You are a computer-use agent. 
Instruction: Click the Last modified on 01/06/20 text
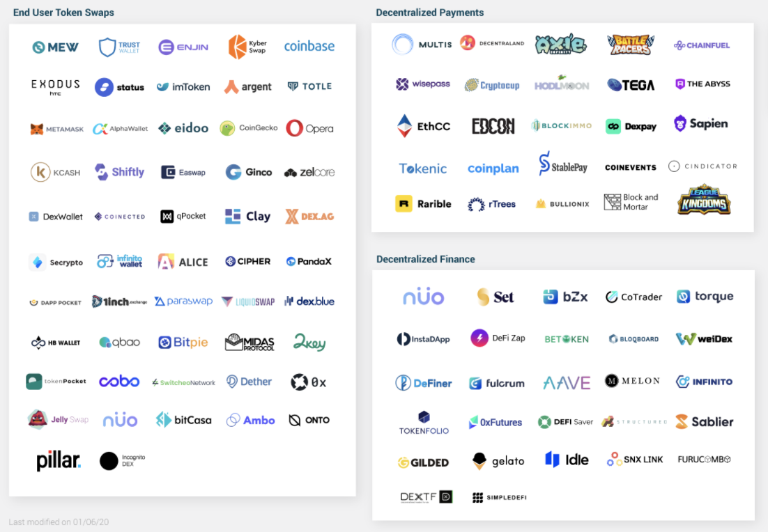click(x=59, y=522)
